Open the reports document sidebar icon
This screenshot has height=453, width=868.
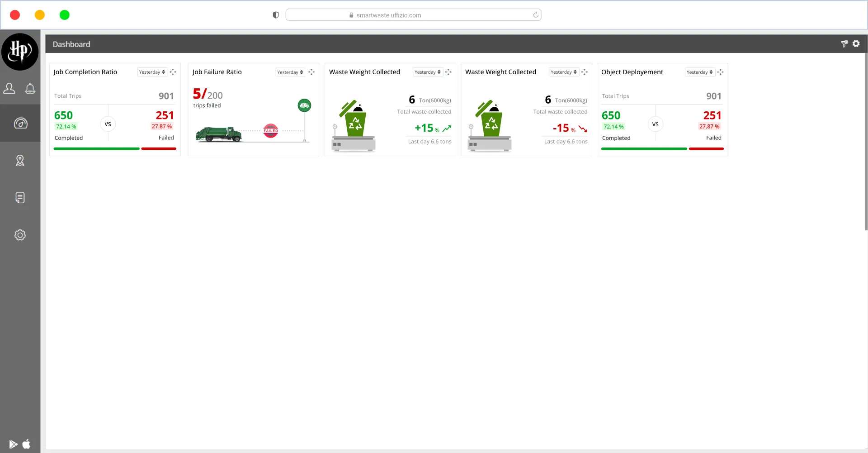click(20, 198)
